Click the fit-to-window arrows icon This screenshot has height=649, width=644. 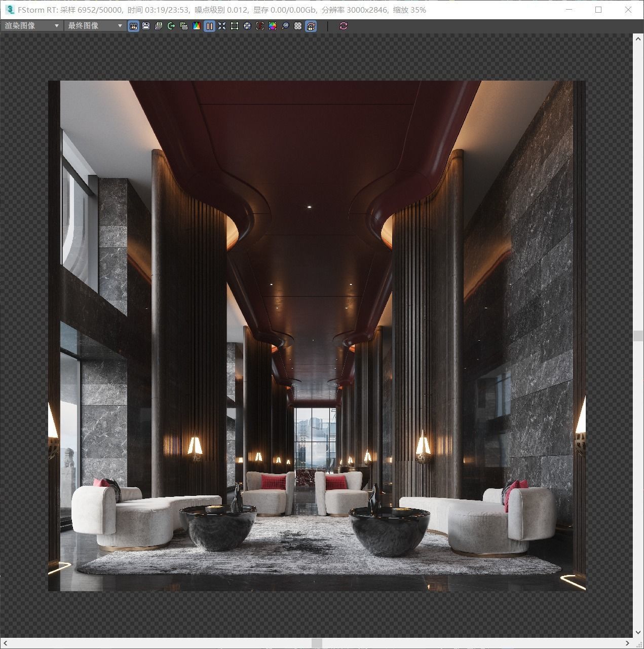pos(222,26)
